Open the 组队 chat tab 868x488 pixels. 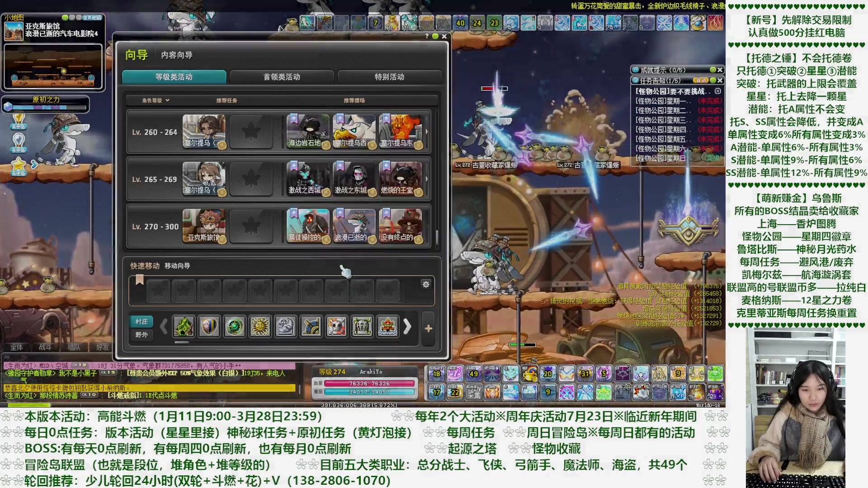[74, 347]
